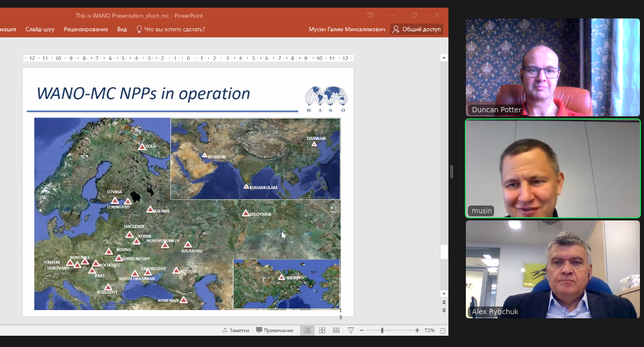The image size is (644, 347).
Task: Switch to Reading view
Action: coord(336,331)
